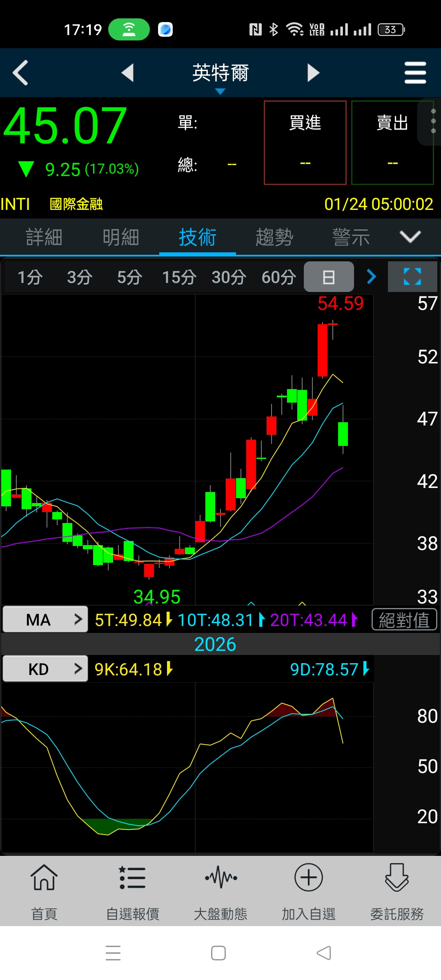Open the KD indicator selector
441x980 pixels.
point(45,669)
